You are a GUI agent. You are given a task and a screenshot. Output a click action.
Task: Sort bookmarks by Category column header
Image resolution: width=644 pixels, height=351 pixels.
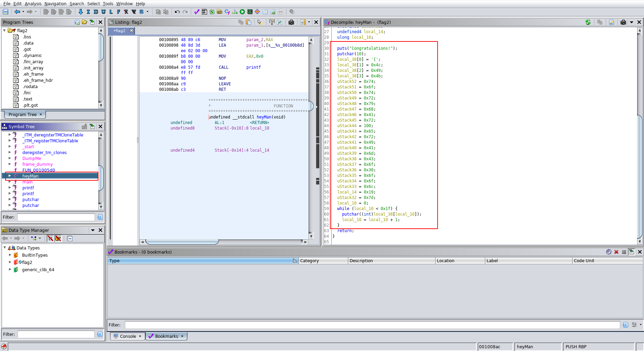click(x=323, y=260)
